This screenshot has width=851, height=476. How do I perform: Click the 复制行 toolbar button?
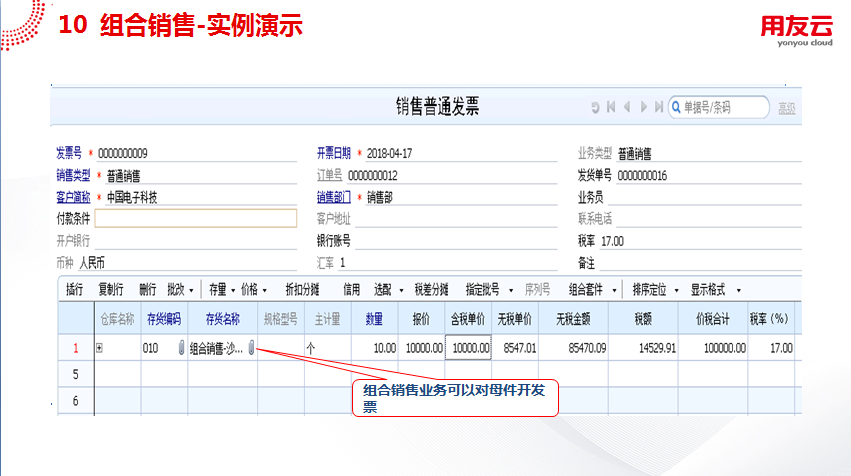(x=111, y=290)
